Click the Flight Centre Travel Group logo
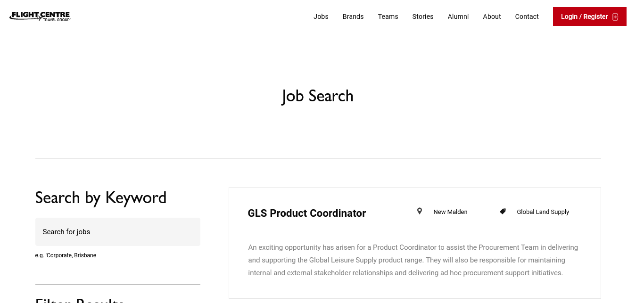 click(x=40, y=16)
